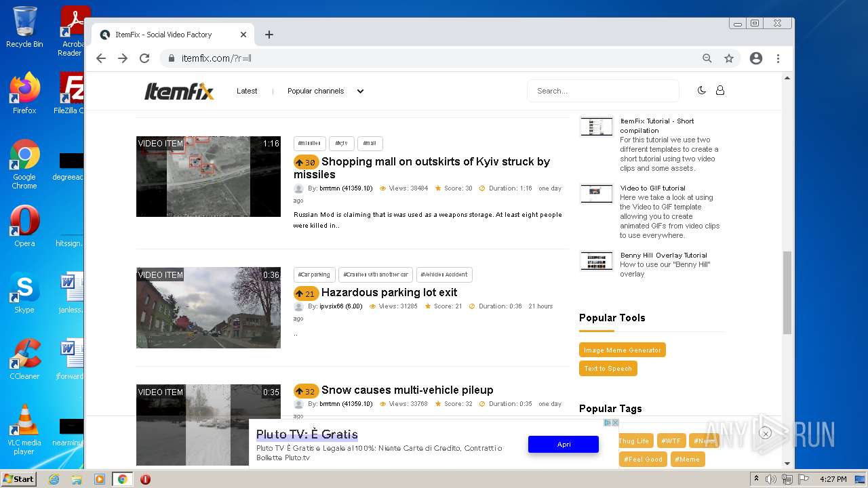Bookmark this page with the star
The width and height of the screenshot is (868, 488).
coord(729,58)
